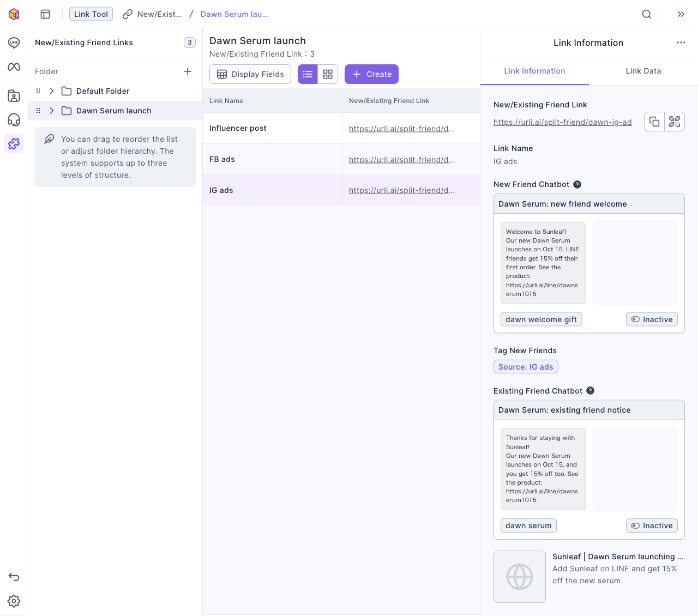The image size is (698, 616).
Task: Click the help icon beside New Friend Chatbot
Action: click(x=577, y=185)
